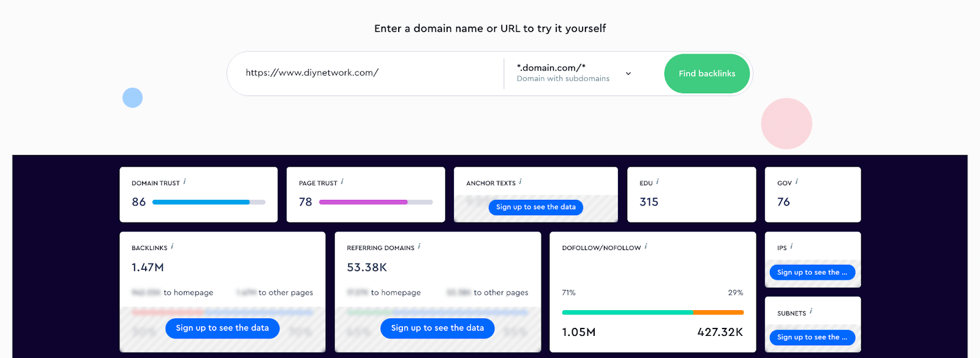The height and width of the screenshot is (358, 980).
Task: Expand the domain scope dropdown arrow
Action: coord(628,74)
